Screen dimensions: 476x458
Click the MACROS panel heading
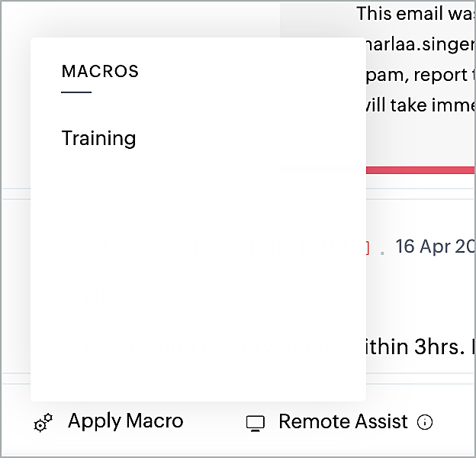(100, 72)
